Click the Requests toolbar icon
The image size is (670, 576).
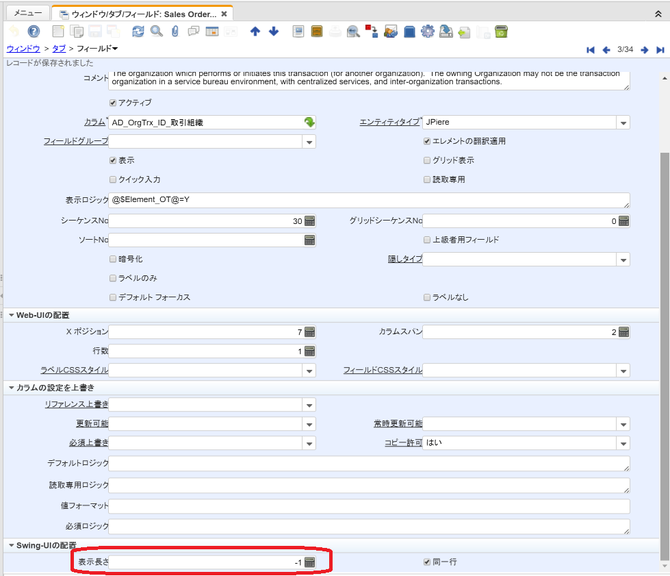[391, 31]
